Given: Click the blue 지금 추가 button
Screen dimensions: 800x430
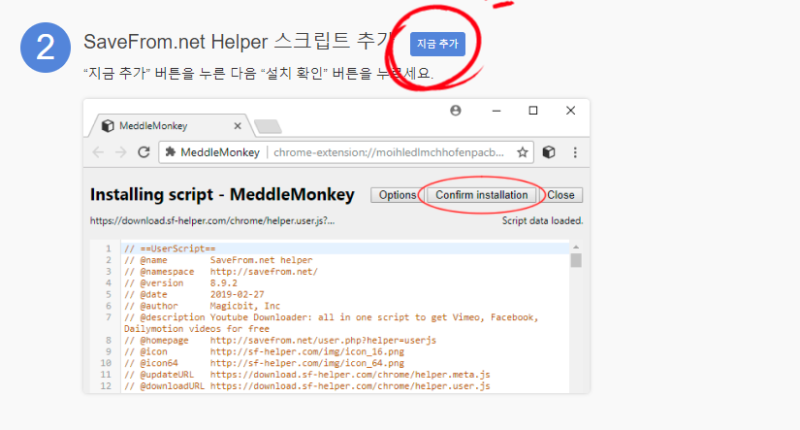Looking at the screenshot, I should [437, 44].
